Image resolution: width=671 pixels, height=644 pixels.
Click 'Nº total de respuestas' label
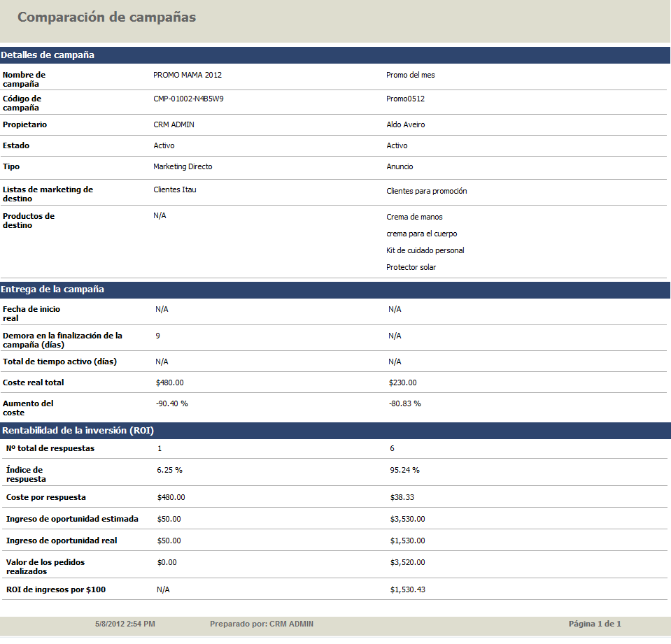[50, 448]
